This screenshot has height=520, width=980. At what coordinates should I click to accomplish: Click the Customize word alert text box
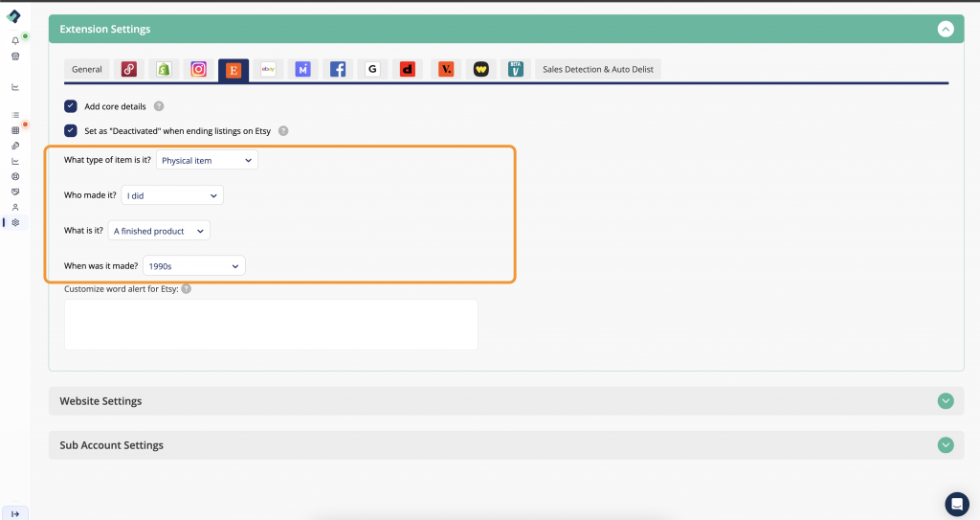[271, 325]
